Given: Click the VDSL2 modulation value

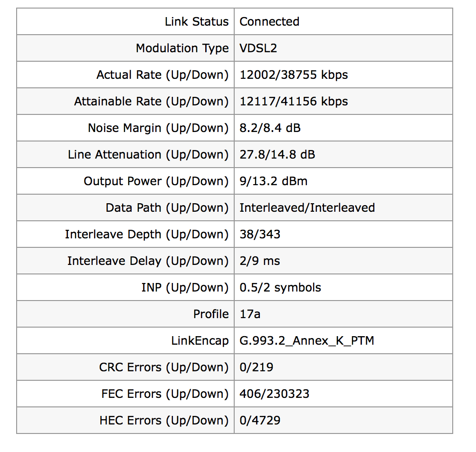Looking at the screenshot, I should [258, 48].
